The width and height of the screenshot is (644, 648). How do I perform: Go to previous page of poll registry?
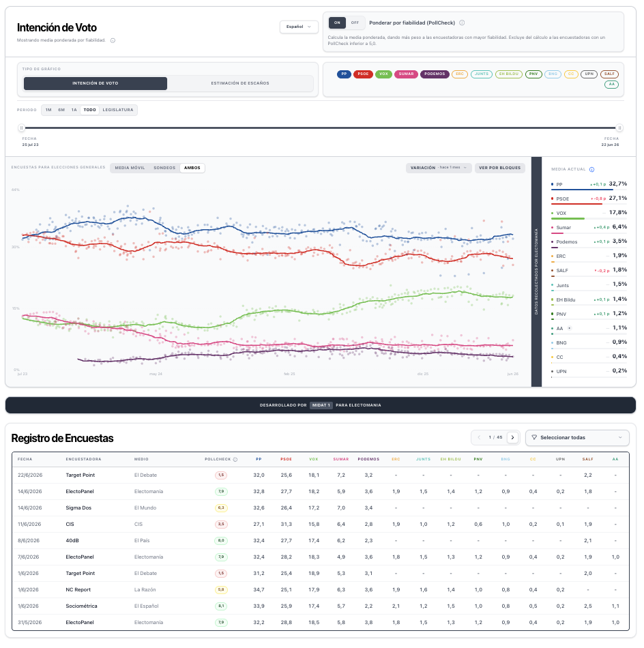[479, 437]
